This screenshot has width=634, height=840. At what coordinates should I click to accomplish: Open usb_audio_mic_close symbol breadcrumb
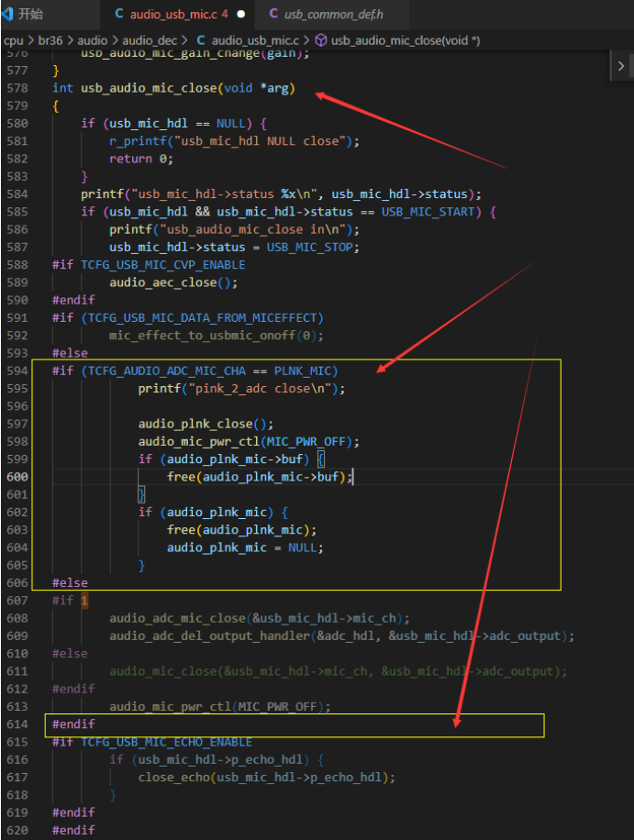pyautogui.click(x=406, y=40)
